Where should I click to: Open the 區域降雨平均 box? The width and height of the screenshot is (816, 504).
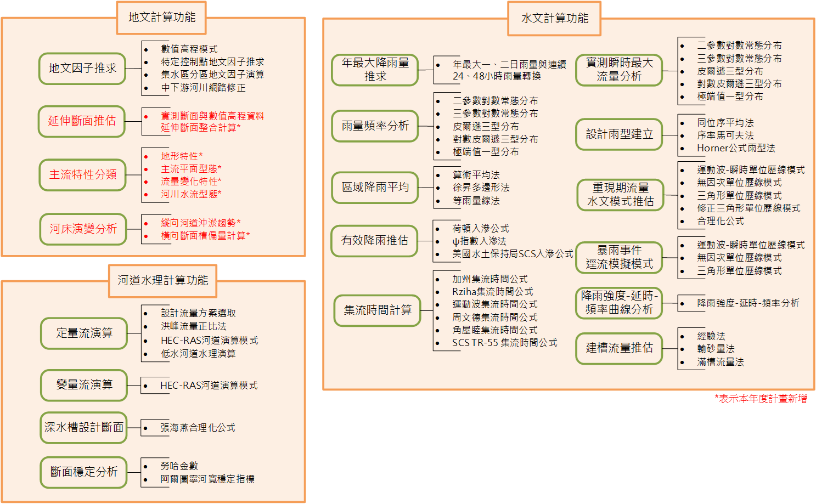375,187
